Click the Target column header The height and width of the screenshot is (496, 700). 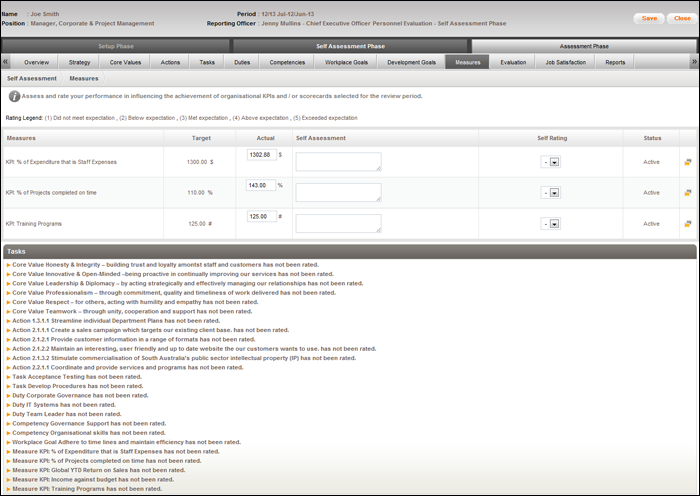point(201,138)
